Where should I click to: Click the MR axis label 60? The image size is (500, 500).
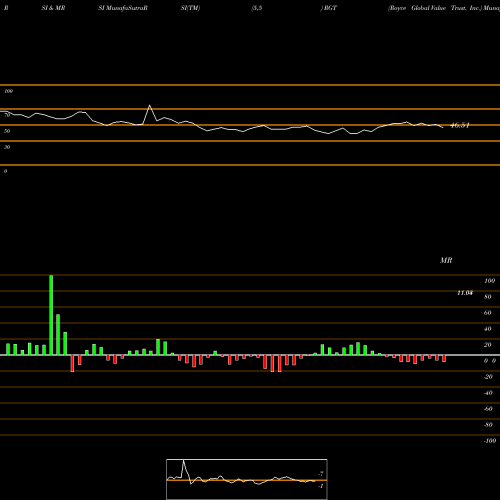point(487,313)
